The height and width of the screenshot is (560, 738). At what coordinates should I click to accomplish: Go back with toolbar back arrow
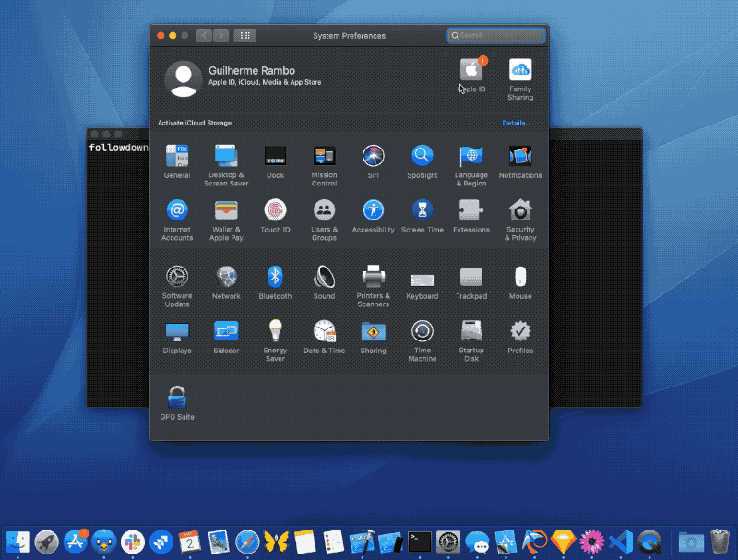[x=204, y=35]
